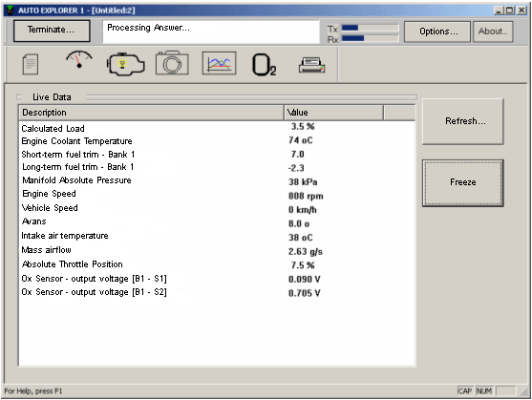Screen dimensions: 532x400
Task: Select the Mass airflow row
Action: pyautogui.click(x=217, y=250)
